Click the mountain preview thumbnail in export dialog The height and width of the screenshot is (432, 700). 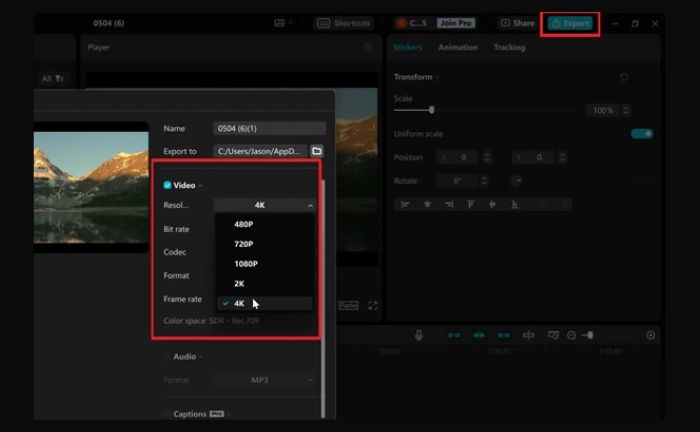pos(91,187)
